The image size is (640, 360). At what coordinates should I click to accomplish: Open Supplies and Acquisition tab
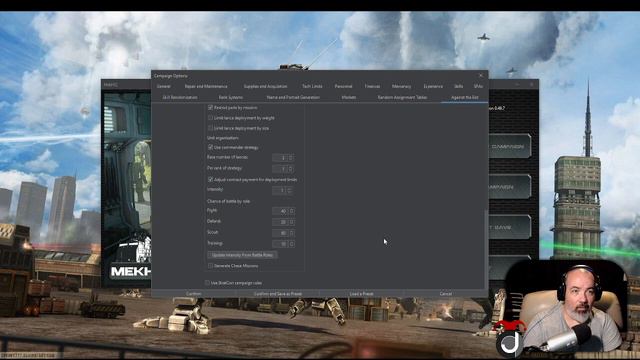pyautogui.click(x=265, y=87)
